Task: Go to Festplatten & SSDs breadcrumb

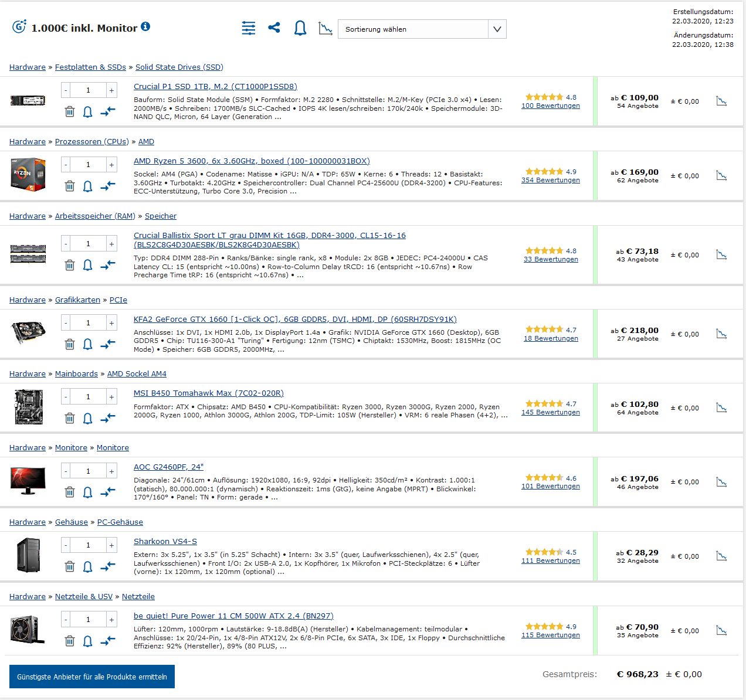Action: point(90,67)
